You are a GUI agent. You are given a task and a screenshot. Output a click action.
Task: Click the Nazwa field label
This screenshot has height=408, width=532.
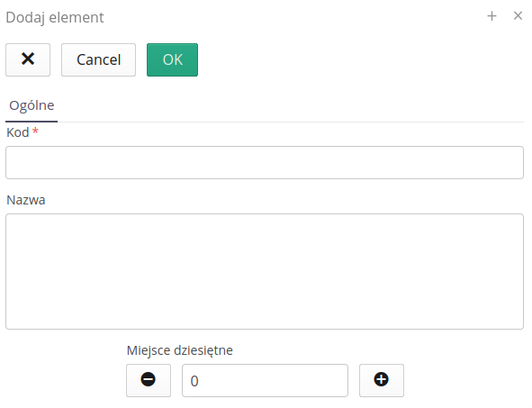click(x=26, y=200)
